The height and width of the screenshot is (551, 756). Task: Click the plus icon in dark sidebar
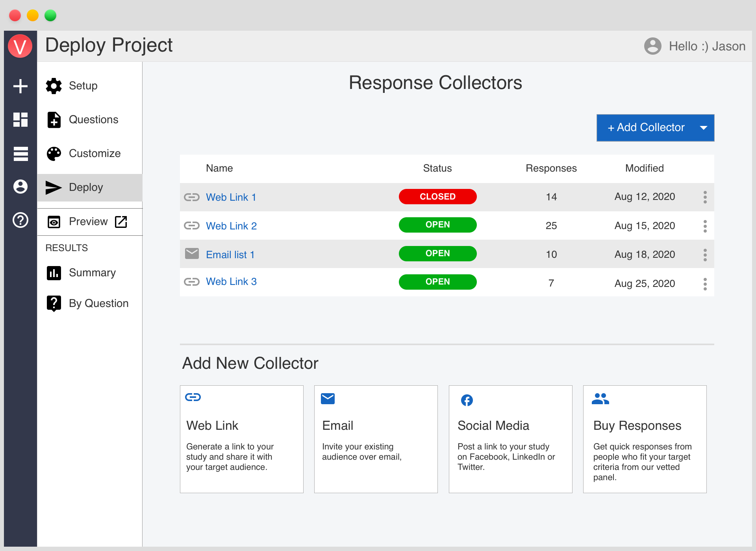20,86
